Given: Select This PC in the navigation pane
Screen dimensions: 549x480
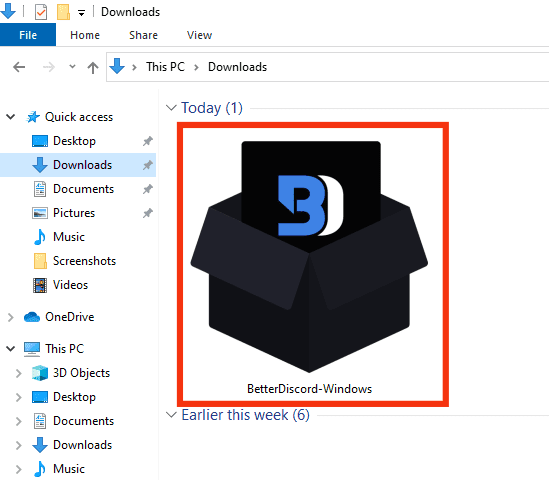Looking at the screenshot, I should pyautogui.click(x=64, y=349).
